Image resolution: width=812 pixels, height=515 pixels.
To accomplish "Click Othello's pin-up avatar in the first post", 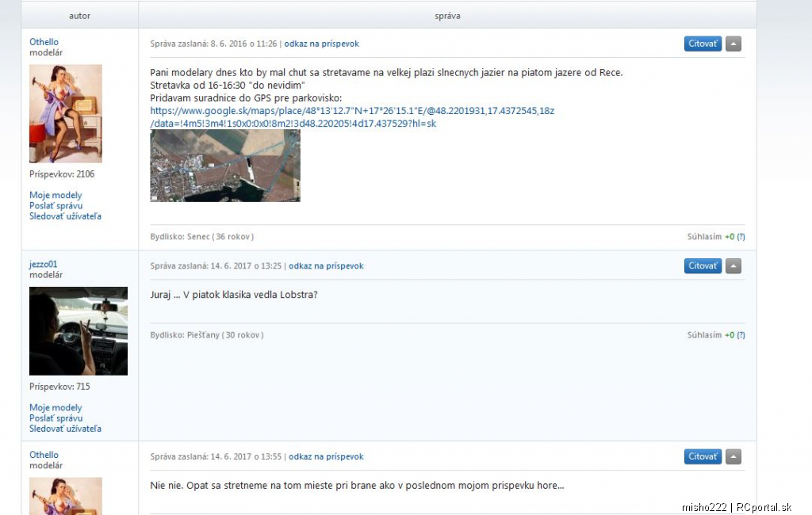I will coord(66,114).
